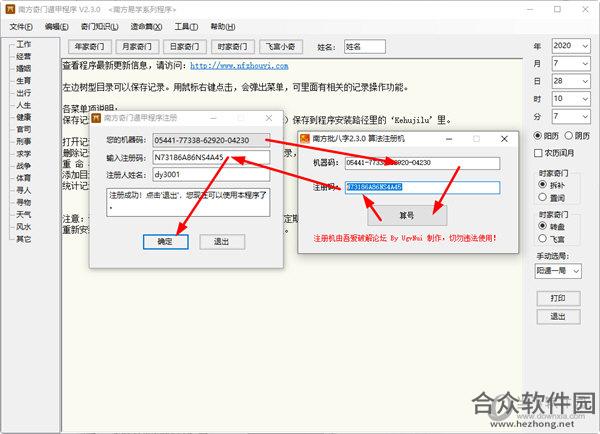The height and width of the screenshot is (434, 600).
Task: Open the 帮助(H) menu
Action: coord(223,27)
